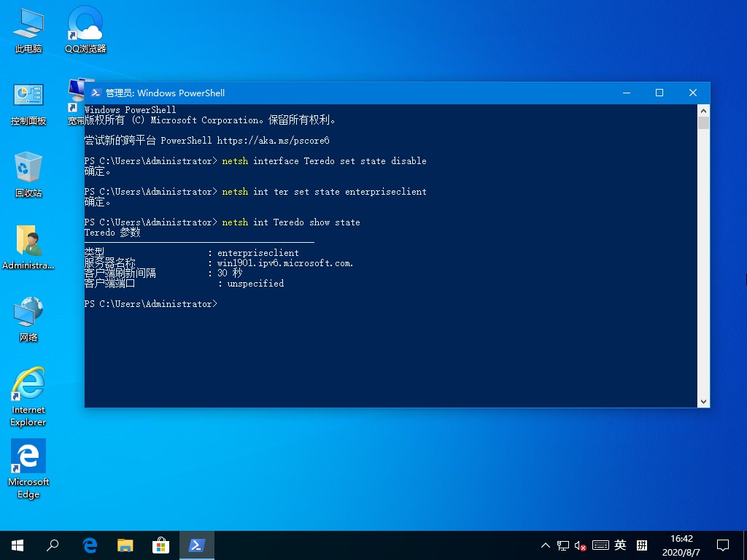Click the PowerShell scrollbar down arrow
Screen dimensions: 747x560
pos(703,401)
